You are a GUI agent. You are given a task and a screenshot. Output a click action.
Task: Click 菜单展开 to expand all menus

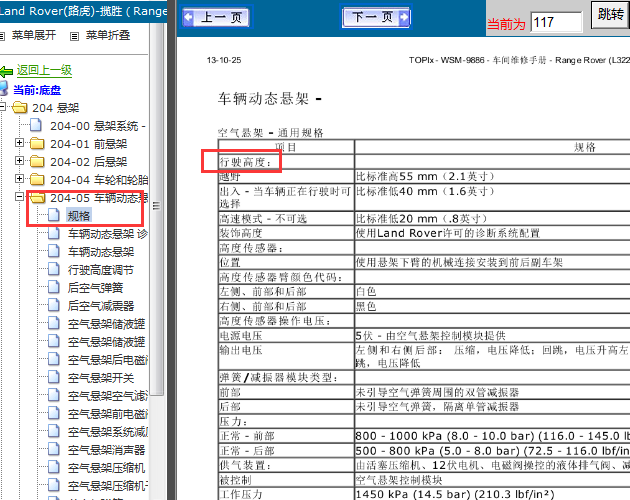click(34, 35)
